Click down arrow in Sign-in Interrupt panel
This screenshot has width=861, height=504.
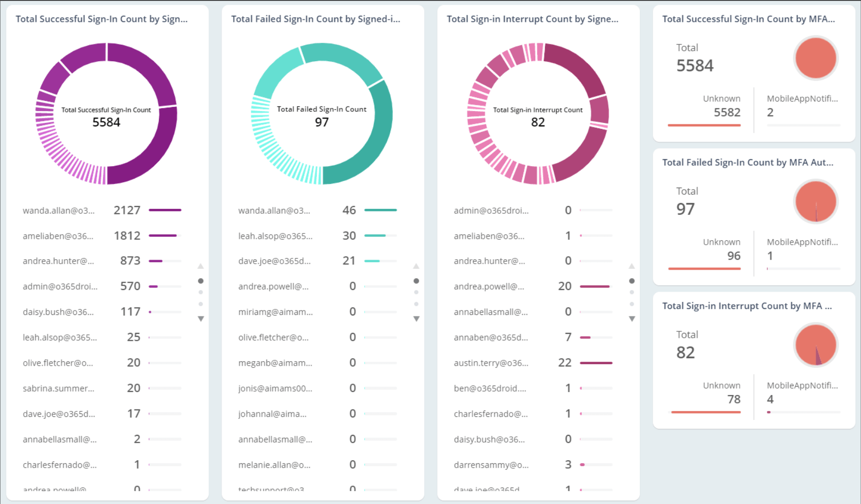pos(632,318)
